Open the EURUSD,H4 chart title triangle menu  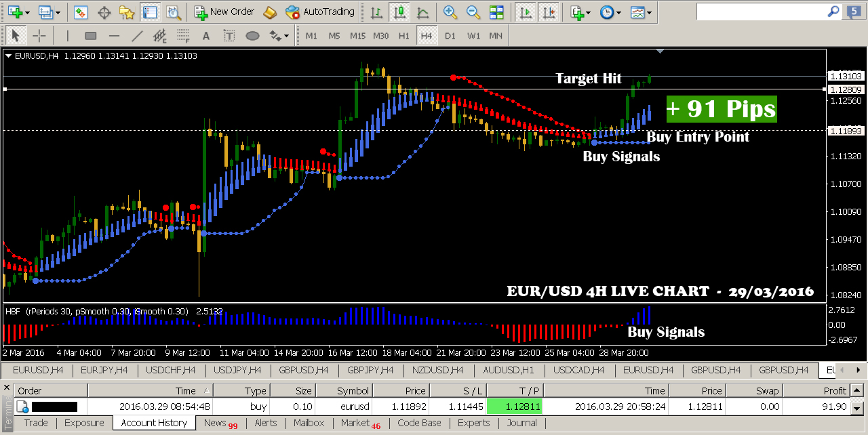(9, 56)
